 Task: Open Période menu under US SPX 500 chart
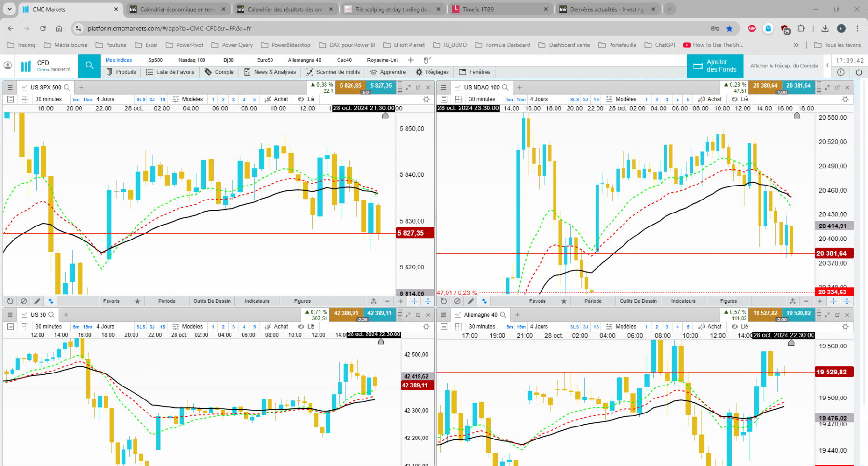click(167, 301)
